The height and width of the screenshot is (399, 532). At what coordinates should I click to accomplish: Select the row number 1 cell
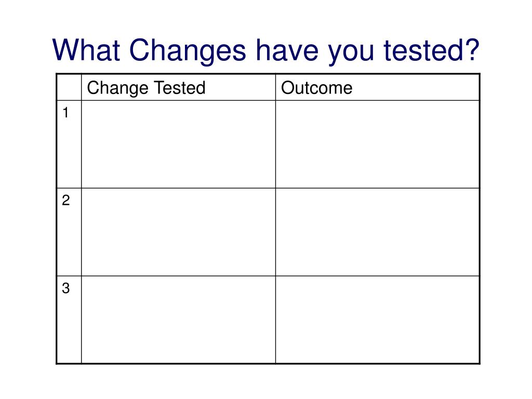tap(69, 144)
